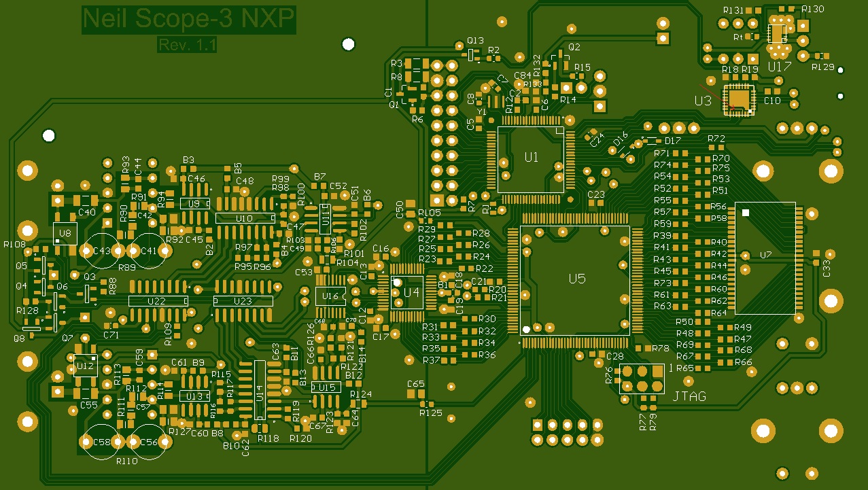Click the U12 component
The height and width of the screenshot is (490, 868).
pos(86,366)
